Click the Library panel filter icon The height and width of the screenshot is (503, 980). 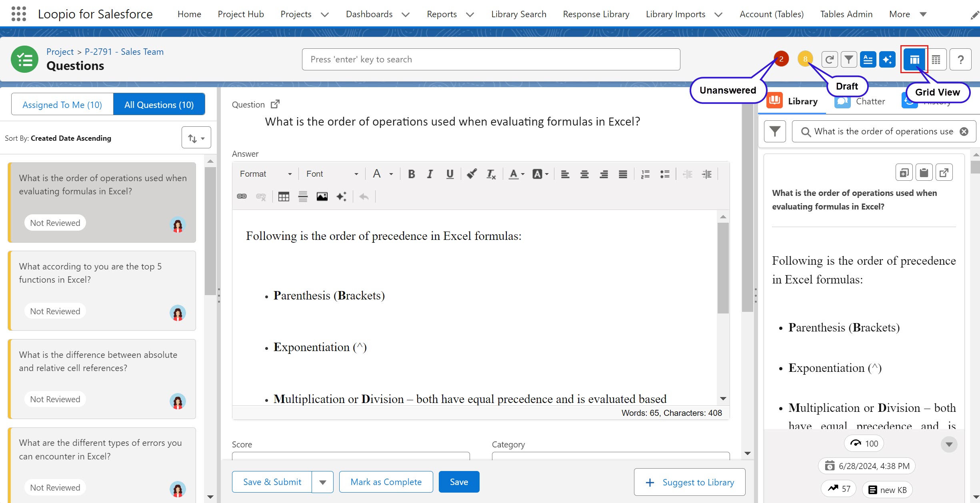(x=775, y=132)
